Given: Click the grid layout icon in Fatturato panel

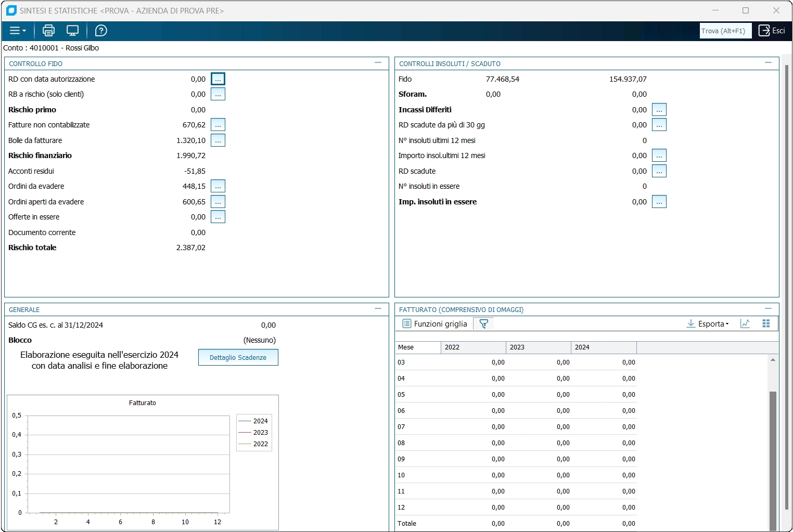Looking at the screenshot, I should click(x=766, y=324).
